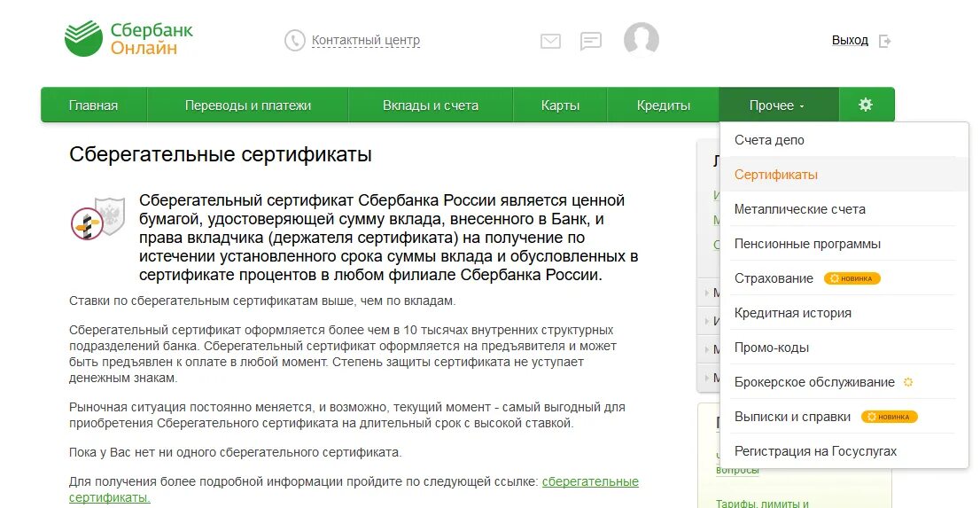This screenshot has width=980, height=508.
Task: Switch to the Кредиты tab
Action: coord(663,106)
